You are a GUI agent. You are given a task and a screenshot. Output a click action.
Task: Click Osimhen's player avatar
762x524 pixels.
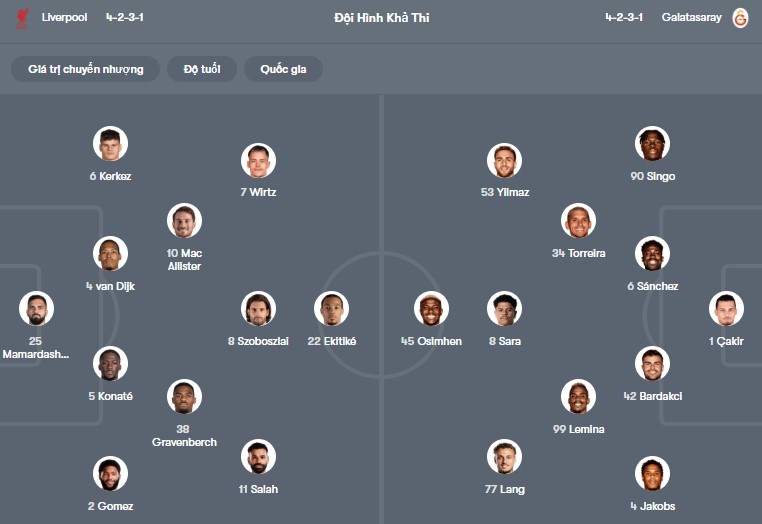[x=431, y=309]
